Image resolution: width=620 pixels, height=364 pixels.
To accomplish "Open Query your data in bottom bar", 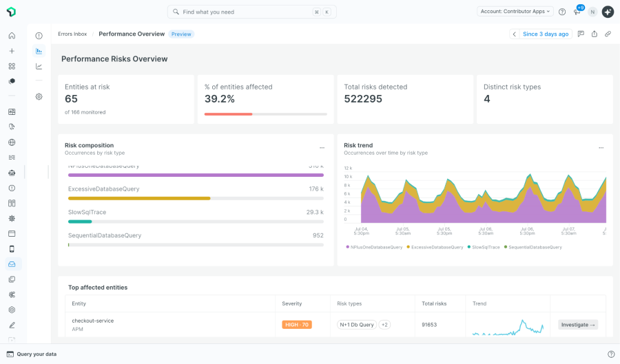I will click(32, 354).
